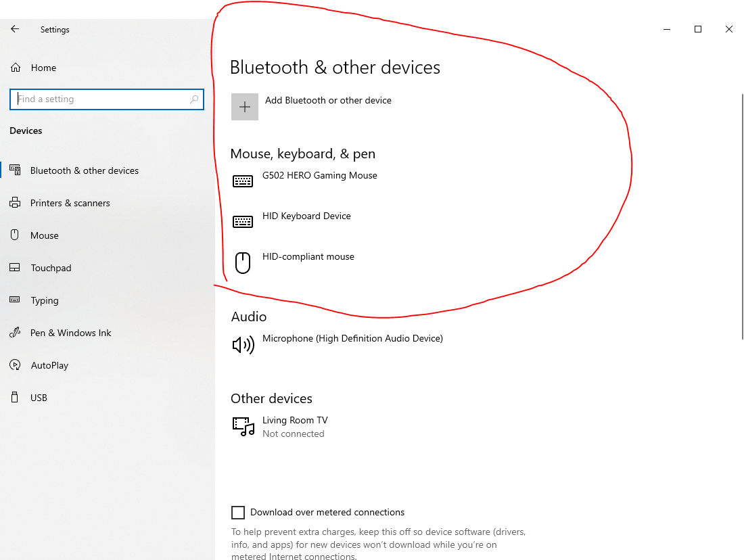Open the Home settings page
The height and width of the screenshot is (560, 744).
(x=43, y=68)
